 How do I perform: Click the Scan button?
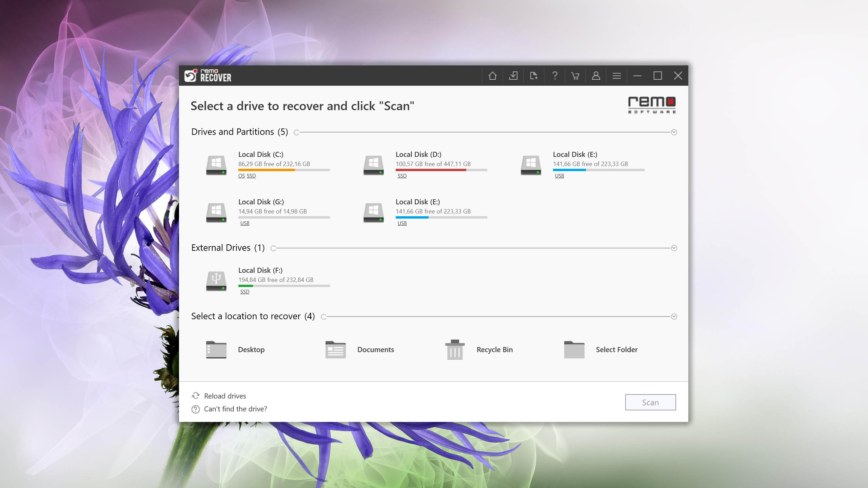click(650, 402)
